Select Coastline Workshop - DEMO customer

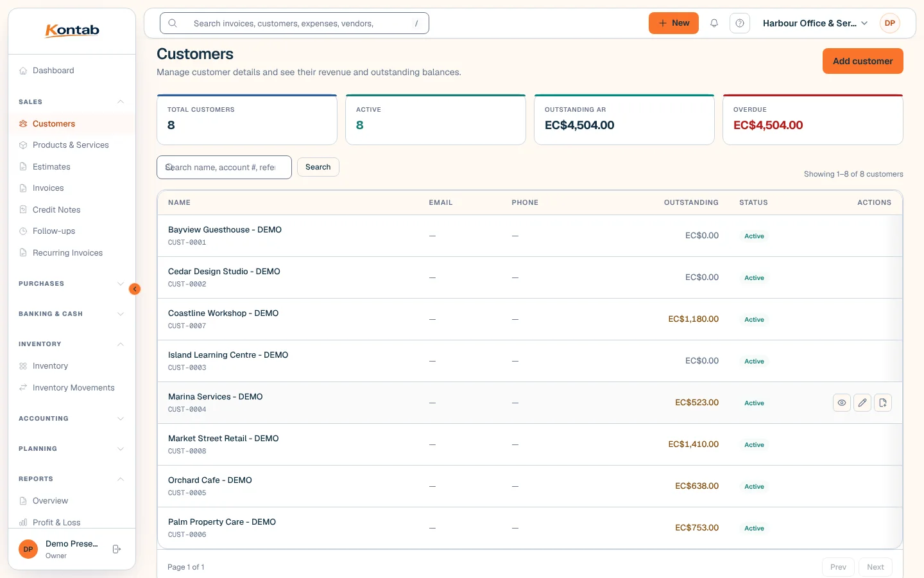click(223, 313)
